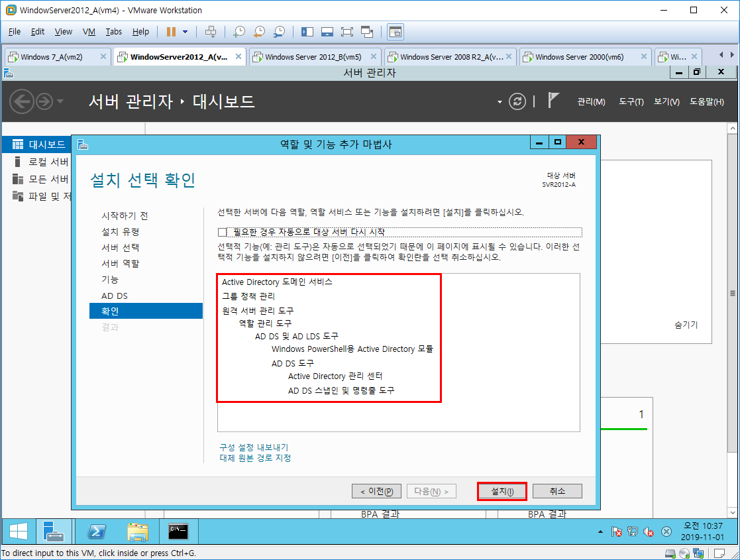Select 대시보드 in Server Manager sidebar

(x=37, y=144)
